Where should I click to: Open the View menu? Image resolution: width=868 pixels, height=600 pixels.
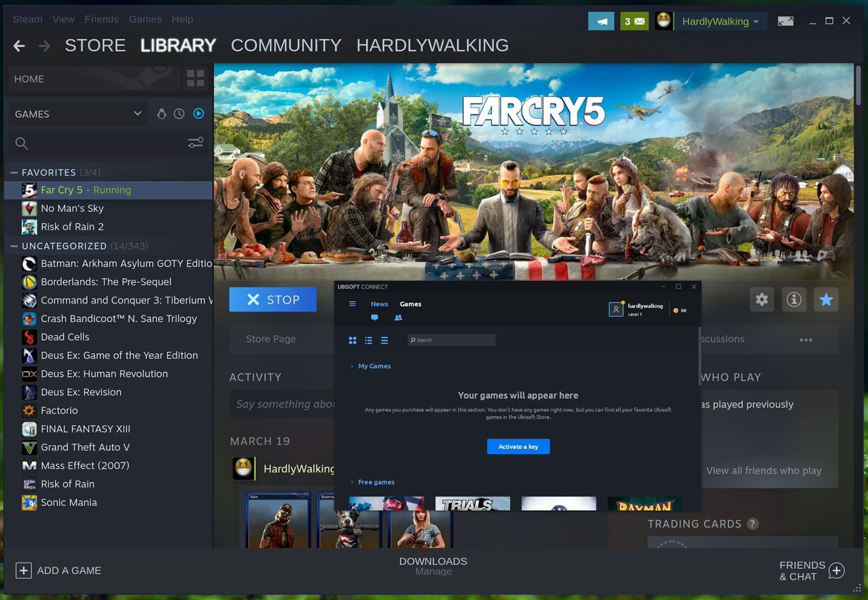(64, 19)
